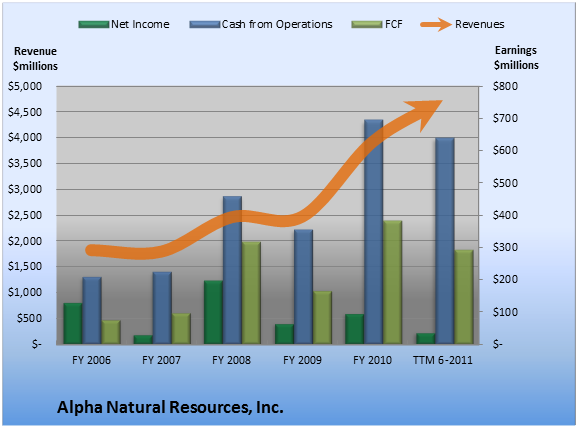Select the FY 2006 Cash from Operations bar

tap(92, 311)
